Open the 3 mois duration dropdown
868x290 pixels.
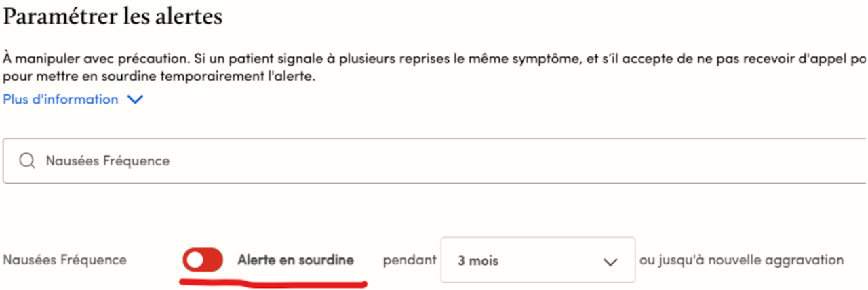point(537,260)
